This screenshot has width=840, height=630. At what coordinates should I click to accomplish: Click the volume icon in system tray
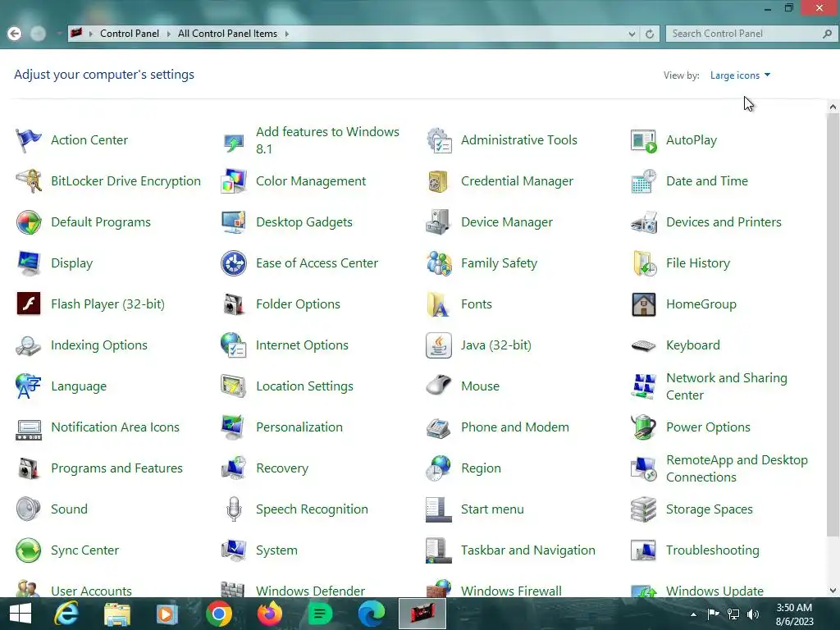point(753,614)
